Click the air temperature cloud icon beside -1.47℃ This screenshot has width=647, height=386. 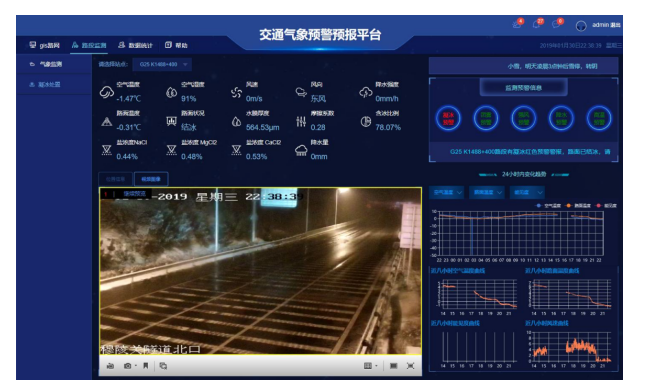click(x=106, y=92)
